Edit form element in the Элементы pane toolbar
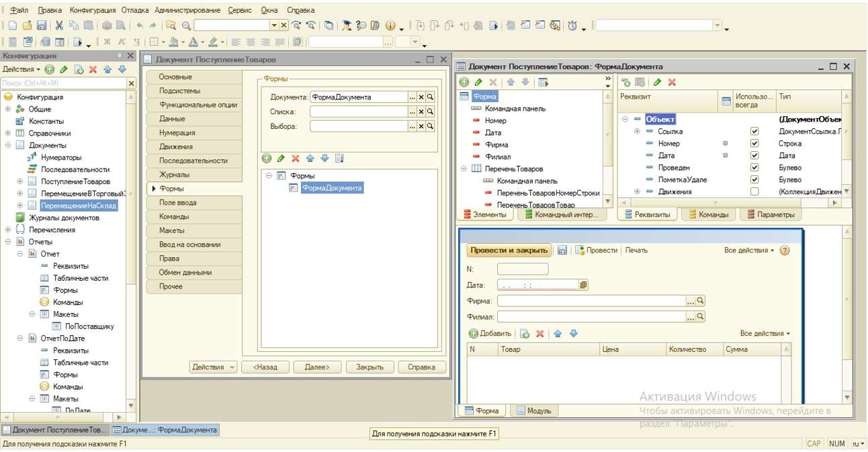Viewport: 868px width, 452px height. (478, 82)
